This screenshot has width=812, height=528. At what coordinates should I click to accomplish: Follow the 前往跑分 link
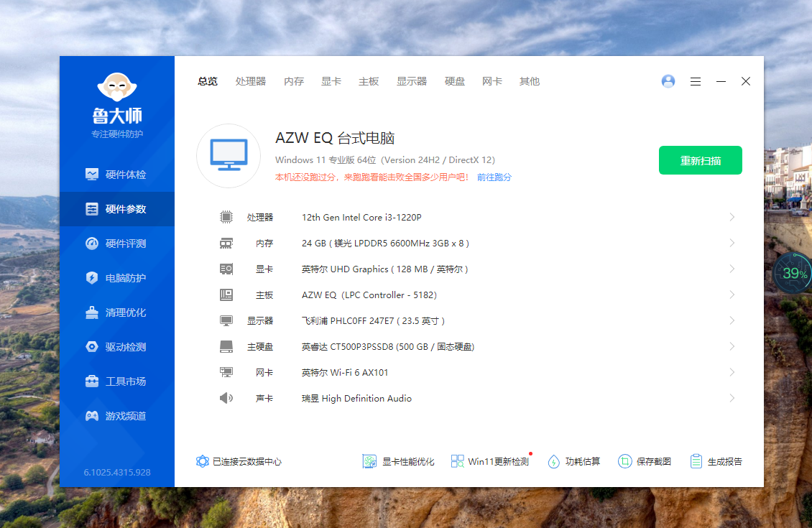tap(494, 177)
